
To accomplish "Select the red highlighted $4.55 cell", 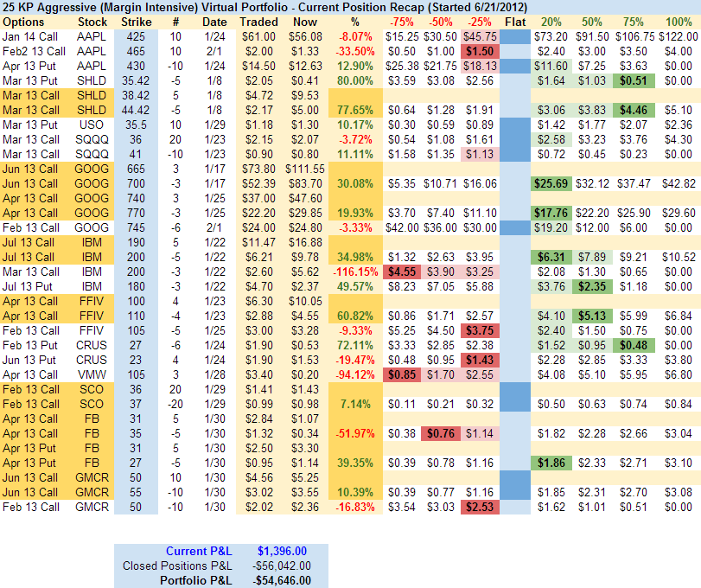I will [x=401, y=272].
